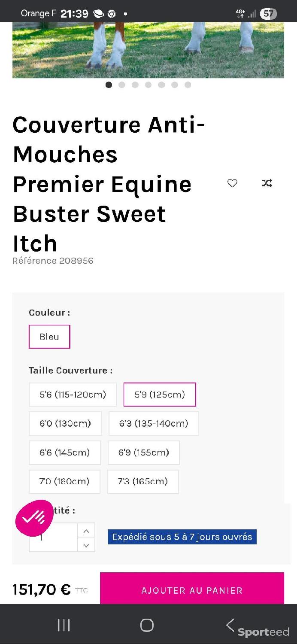
Task: Select size 5'6 (115-120cm)
Action: 73,395
